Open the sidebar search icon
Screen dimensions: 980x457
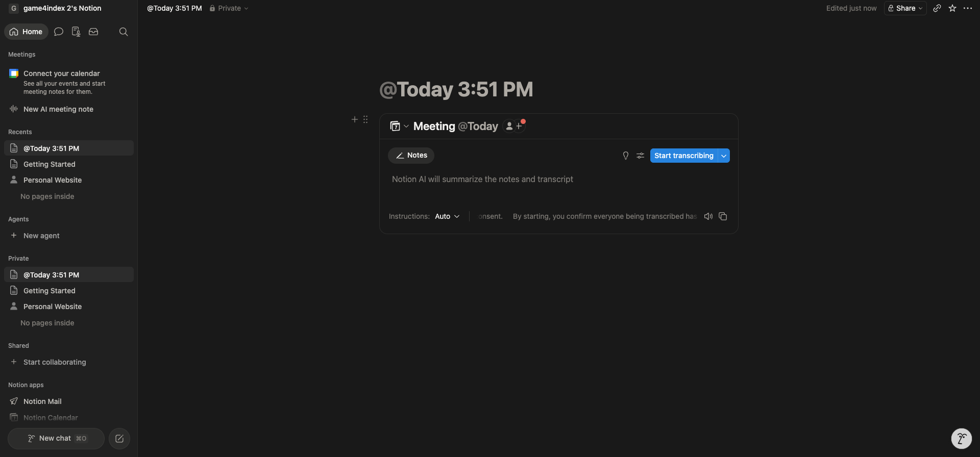click(x=124, y=32)
